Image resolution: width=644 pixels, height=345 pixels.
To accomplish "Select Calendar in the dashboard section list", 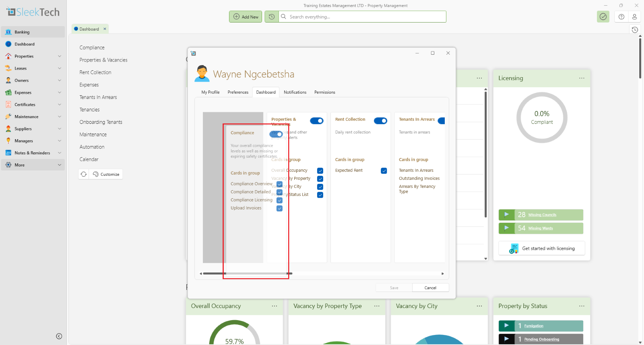I will click(x=89, y=160).
